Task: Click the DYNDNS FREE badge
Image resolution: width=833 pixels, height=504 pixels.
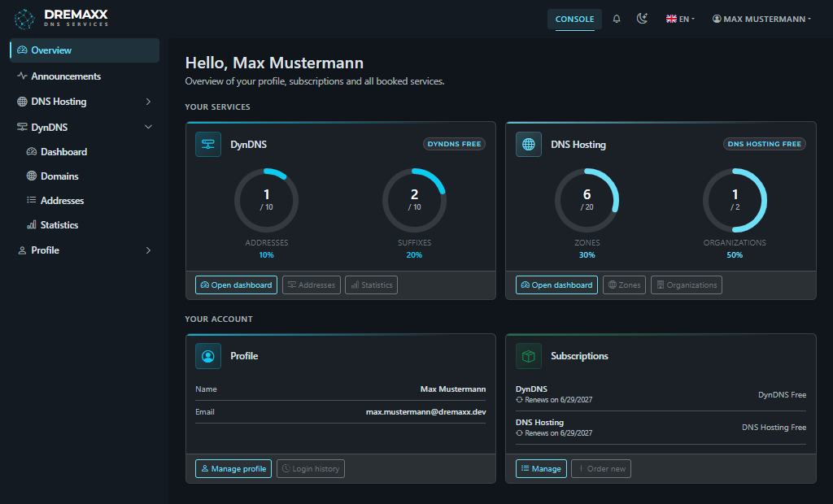Action: click(454, 144)
